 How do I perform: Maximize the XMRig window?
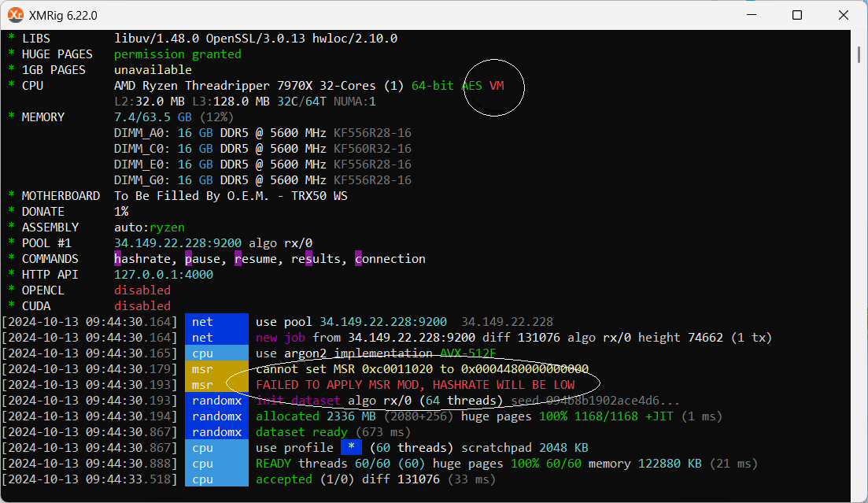[797, 15]
